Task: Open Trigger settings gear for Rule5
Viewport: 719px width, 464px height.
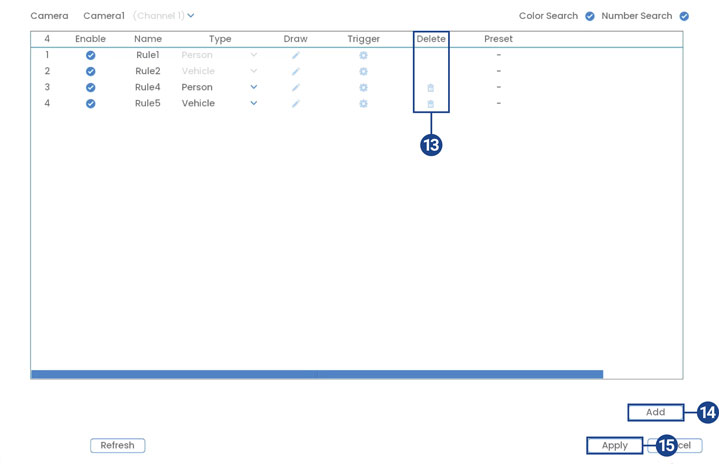Action: click(363, 104)
